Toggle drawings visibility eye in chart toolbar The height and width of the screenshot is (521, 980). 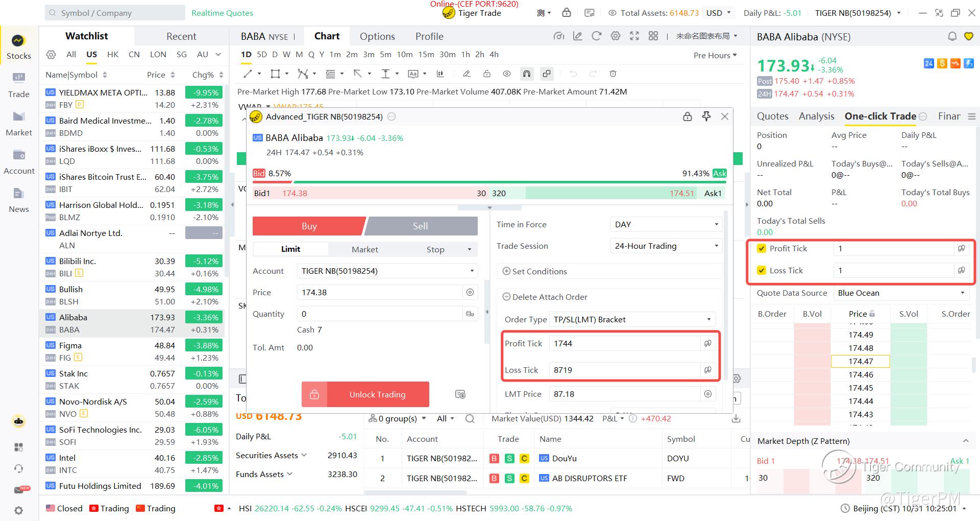click(x=506, y=74)
